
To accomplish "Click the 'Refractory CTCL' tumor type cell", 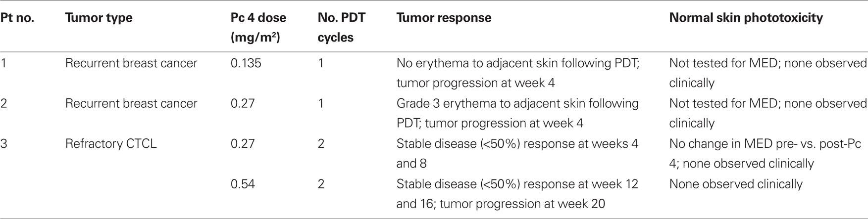I will tap(111, 144).
